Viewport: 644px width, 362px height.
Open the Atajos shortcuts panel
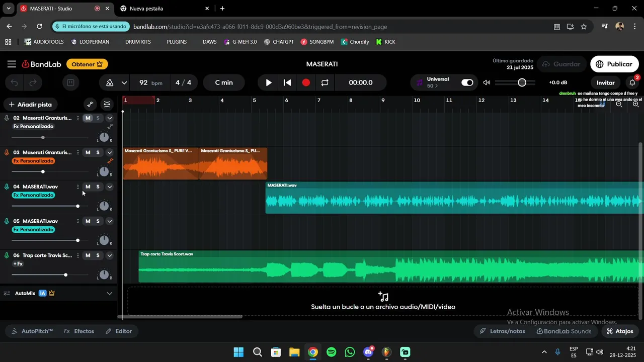tap(619, 331)
